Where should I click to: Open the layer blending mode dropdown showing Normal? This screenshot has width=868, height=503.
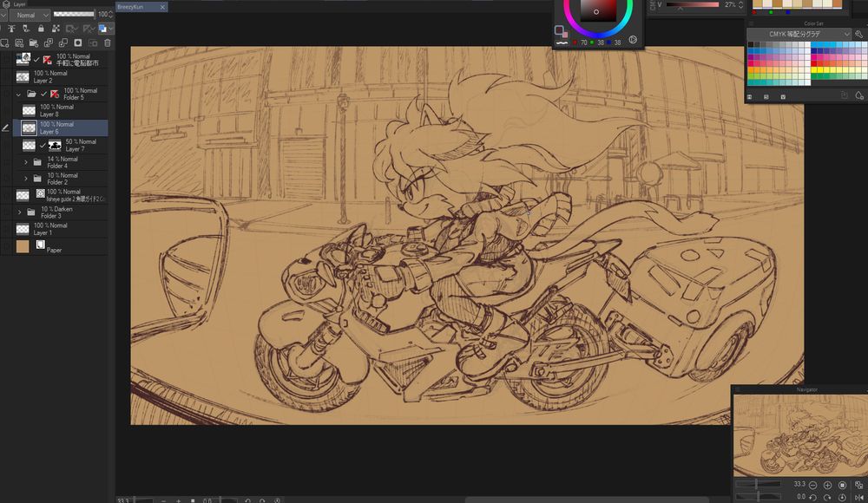[30, 15]
